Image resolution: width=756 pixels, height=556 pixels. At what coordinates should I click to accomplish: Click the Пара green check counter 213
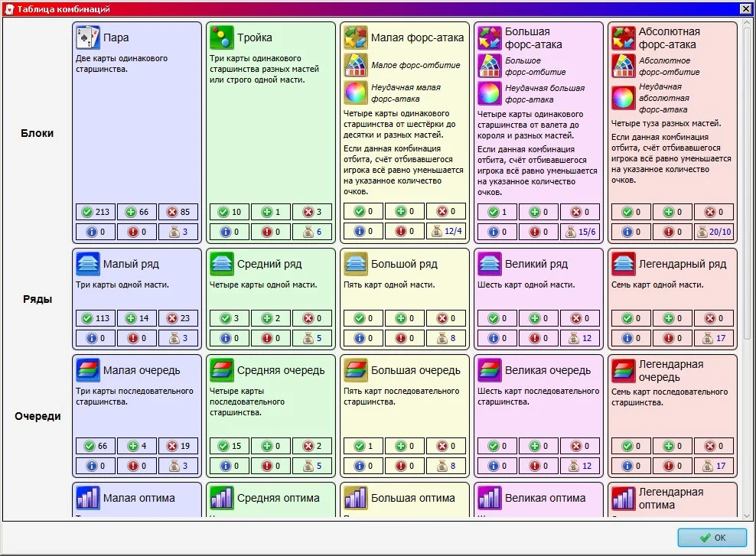(x=96, y=212)
